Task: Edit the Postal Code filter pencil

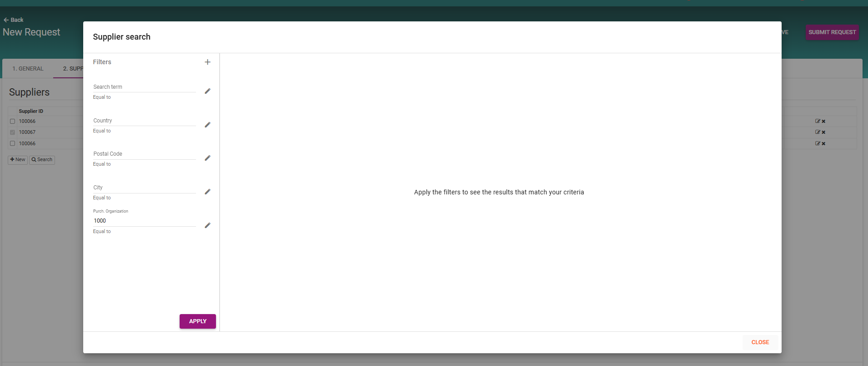Action: tap(207, 158)
